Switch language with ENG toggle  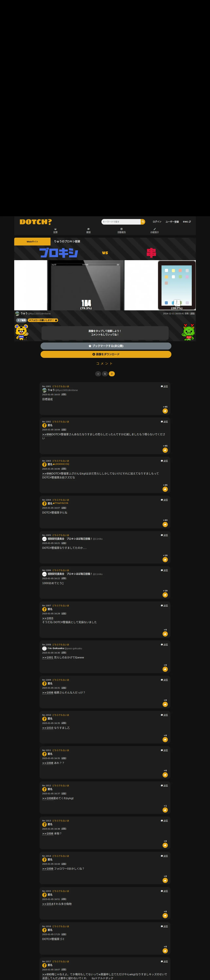187,222
